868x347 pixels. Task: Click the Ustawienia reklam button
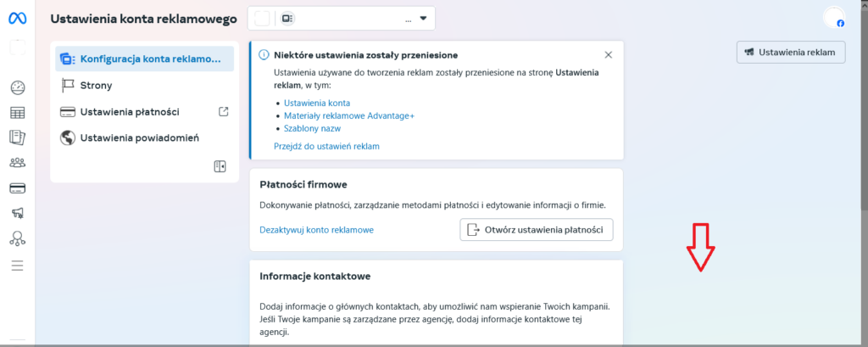coord(792,53)
